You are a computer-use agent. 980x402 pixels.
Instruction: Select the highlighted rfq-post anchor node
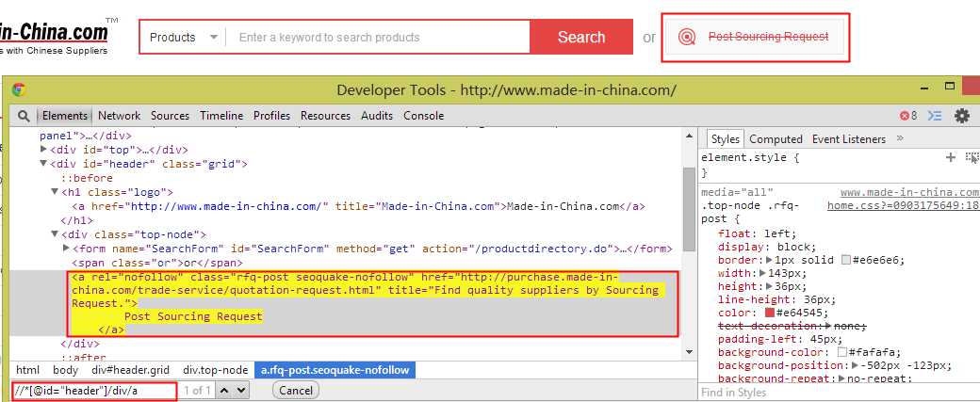(x=372, y=303)
